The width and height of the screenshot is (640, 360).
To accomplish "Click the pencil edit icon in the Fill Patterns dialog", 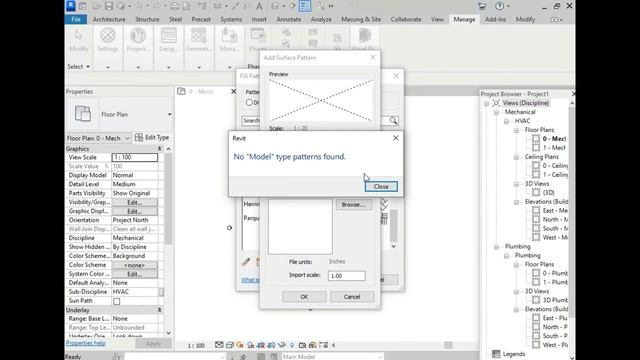I will click(246, 262).
